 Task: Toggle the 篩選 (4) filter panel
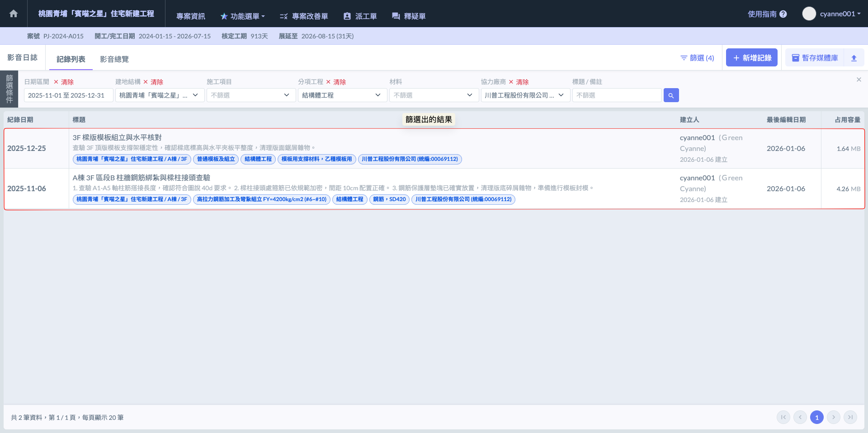click(x=697, y=58)
